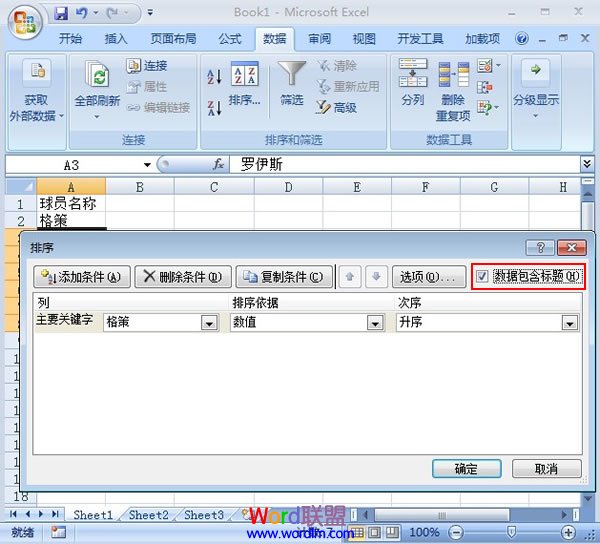Sort column descending Z to A

[x=215, y=108]
